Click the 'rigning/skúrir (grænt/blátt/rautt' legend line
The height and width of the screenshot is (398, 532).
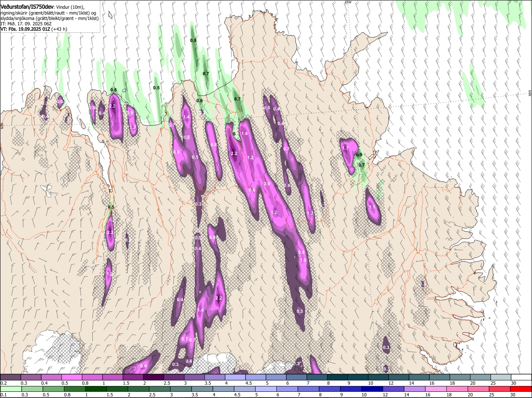(48, 13)
